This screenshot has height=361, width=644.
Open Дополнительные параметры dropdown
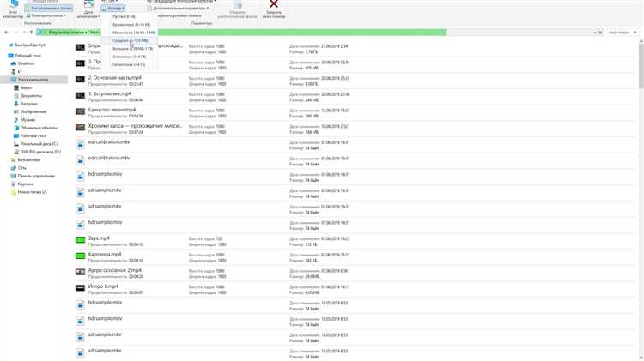[178, 9]
